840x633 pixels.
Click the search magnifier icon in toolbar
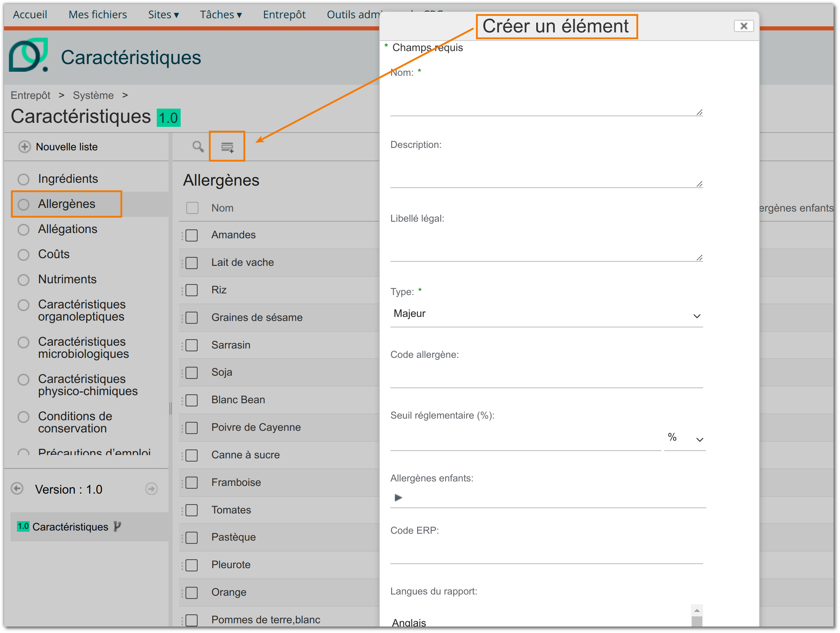pos(198,146)
